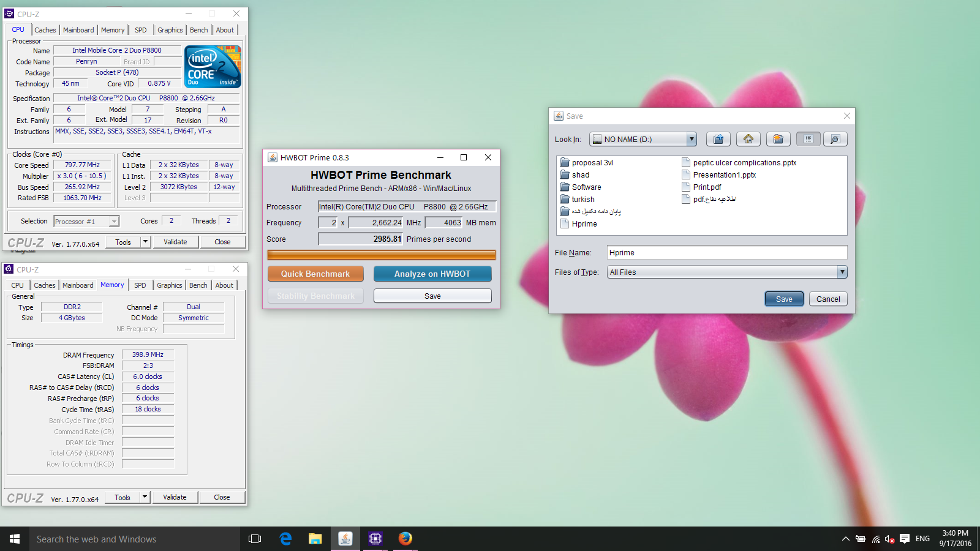
Task: Open Task View from the taskbar
Action: (x=255, y=539)
